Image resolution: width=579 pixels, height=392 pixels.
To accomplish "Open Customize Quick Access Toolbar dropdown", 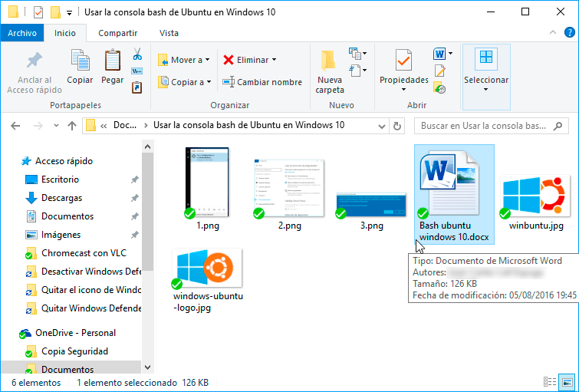I will click(x=69, y=13).
